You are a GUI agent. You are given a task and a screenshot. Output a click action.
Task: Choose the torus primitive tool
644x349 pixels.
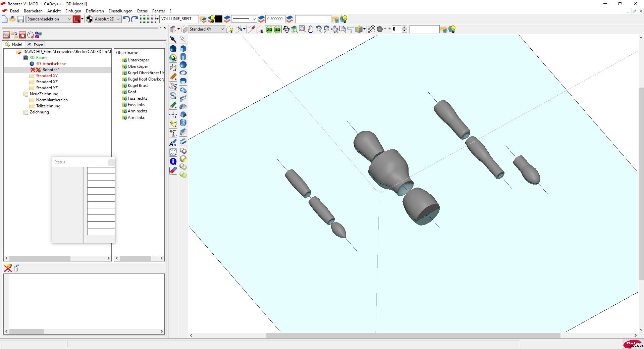[x=183, y=73]
